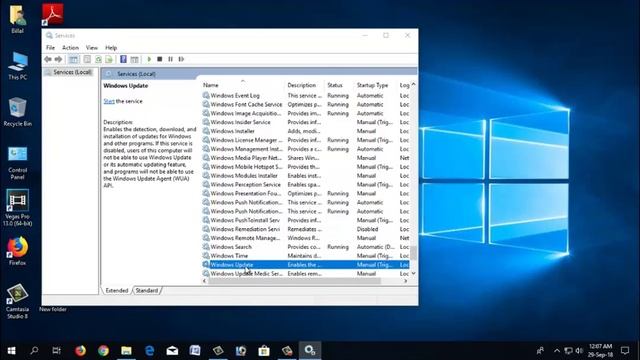
Task: Select the Windows Font Cache Service row
Action: point(305,104)
